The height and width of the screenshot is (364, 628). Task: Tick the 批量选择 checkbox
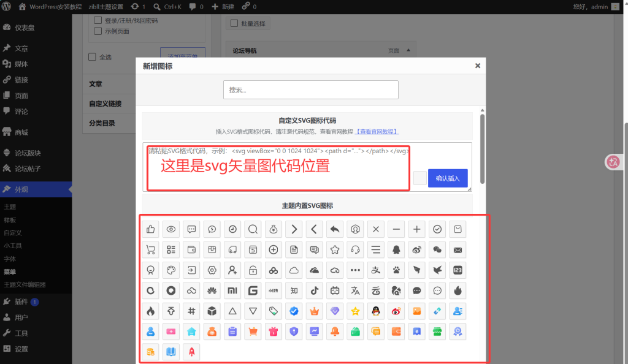point(234,23)
